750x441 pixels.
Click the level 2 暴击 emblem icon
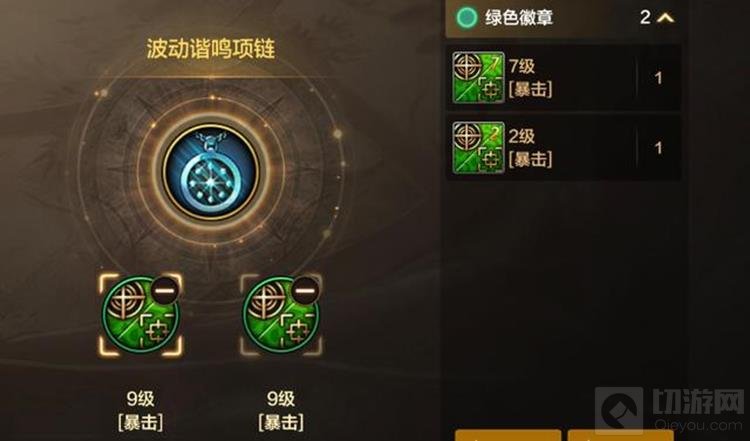click(478, 147)
